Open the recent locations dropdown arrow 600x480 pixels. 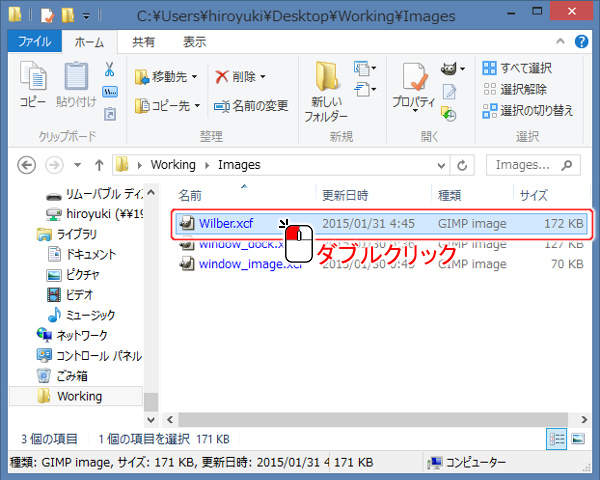(x=78, y=165)
